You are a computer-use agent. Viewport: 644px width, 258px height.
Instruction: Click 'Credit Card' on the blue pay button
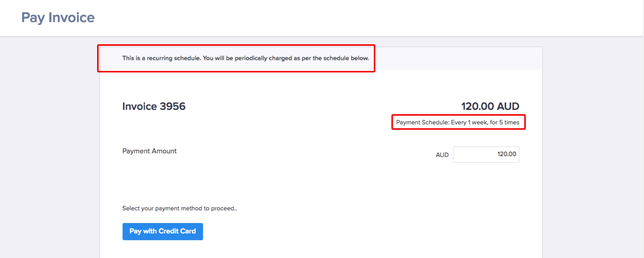[177, 231]
